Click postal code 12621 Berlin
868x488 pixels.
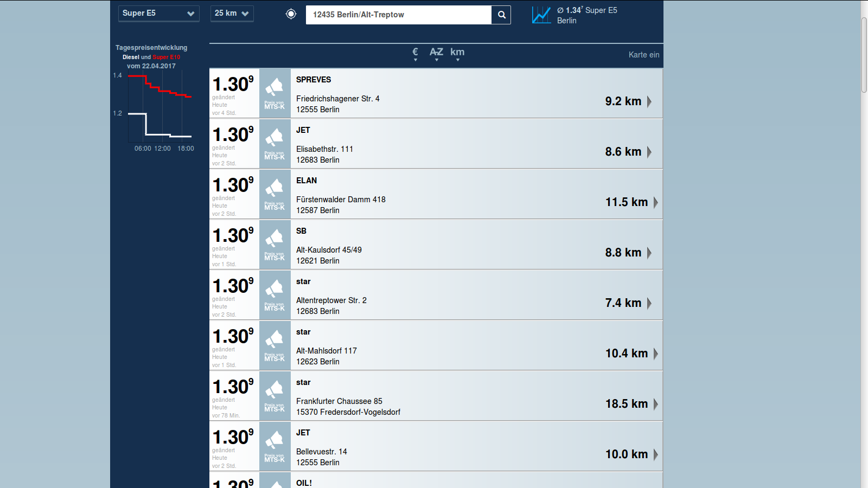click(318, 261)
